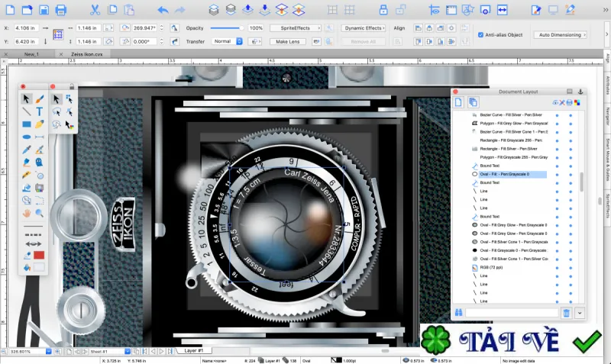Screen dimensions: 611x364
Task: Click the Cut scissors icon
Action: (x=95, y=10)
